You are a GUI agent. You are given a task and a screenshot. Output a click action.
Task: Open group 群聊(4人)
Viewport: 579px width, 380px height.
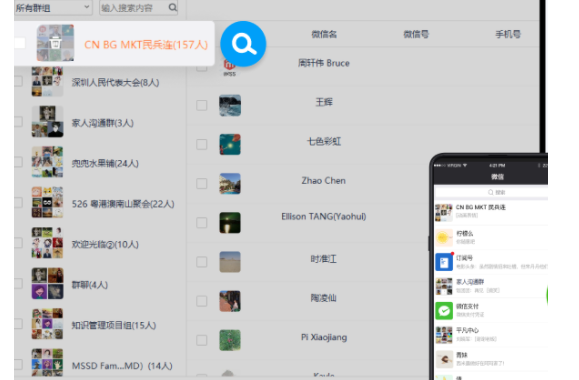(89, 285)
